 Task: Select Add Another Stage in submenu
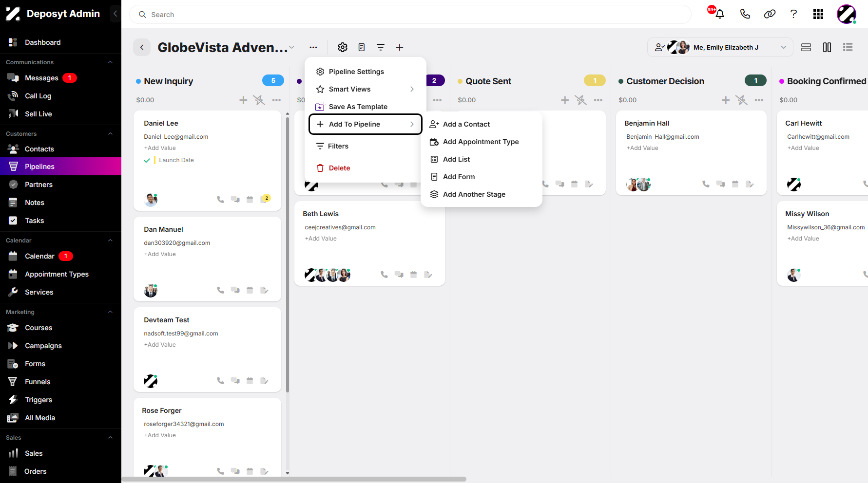coord(482,194)
